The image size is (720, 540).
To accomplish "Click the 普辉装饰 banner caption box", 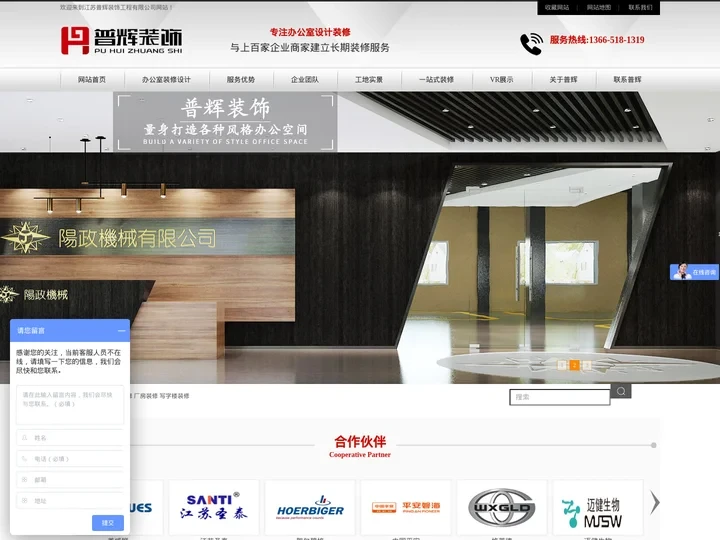I will coord(225,122).
